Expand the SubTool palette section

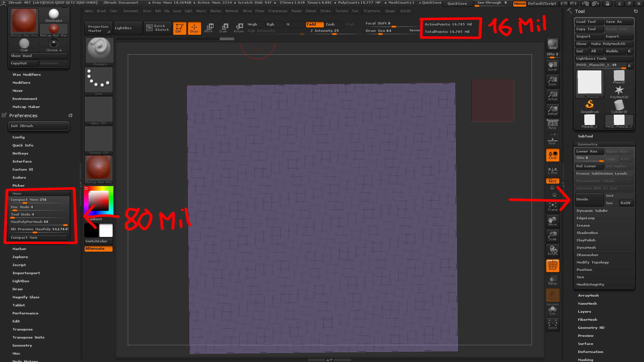click(x=585, y=136)
